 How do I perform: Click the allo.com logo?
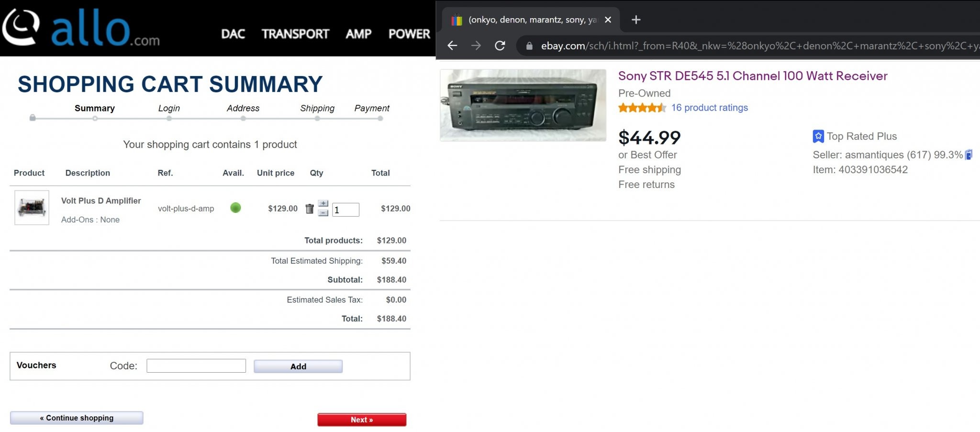81,27
